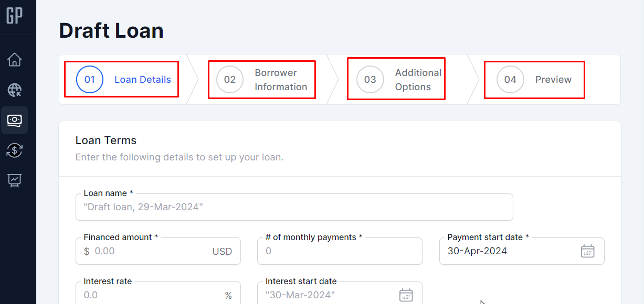Open the dollar refresh cycle sidebar icon
Image resolution: width=644 pixels, height=304 pixels.
(14, 150)
